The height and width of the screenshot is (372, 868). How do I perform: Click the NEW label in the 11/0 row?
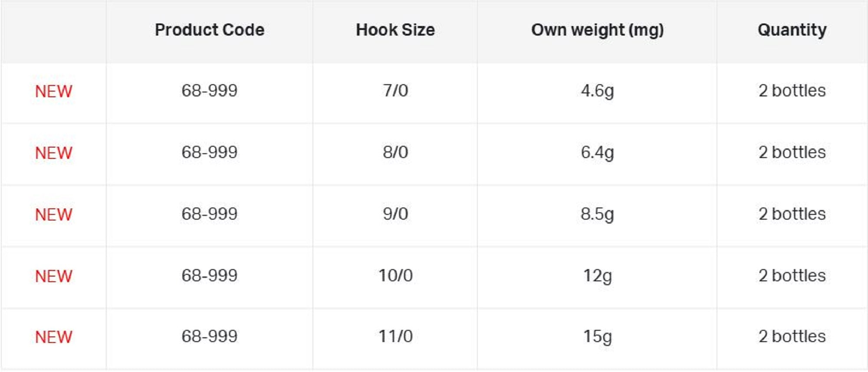click(x=54, y=337)
